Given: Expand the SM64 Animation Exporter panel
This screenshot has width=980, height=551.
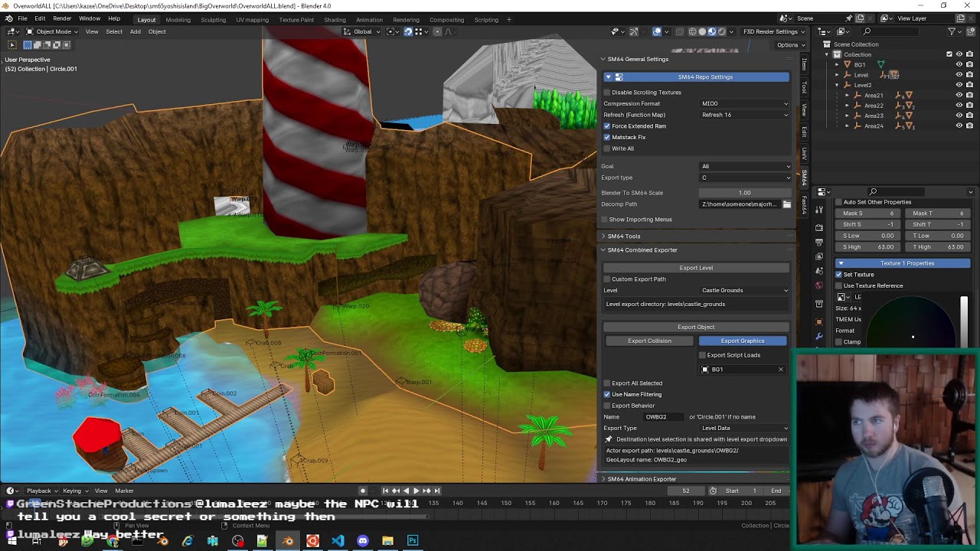Looking at the screenshot, I should tap(642, 479).
